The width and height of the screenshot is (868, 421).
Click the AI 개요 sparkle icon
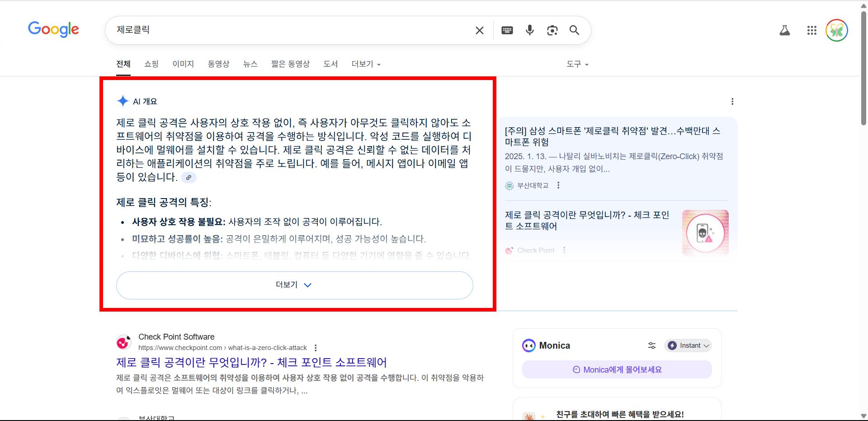pyautogui.click(x=123, y=101)
